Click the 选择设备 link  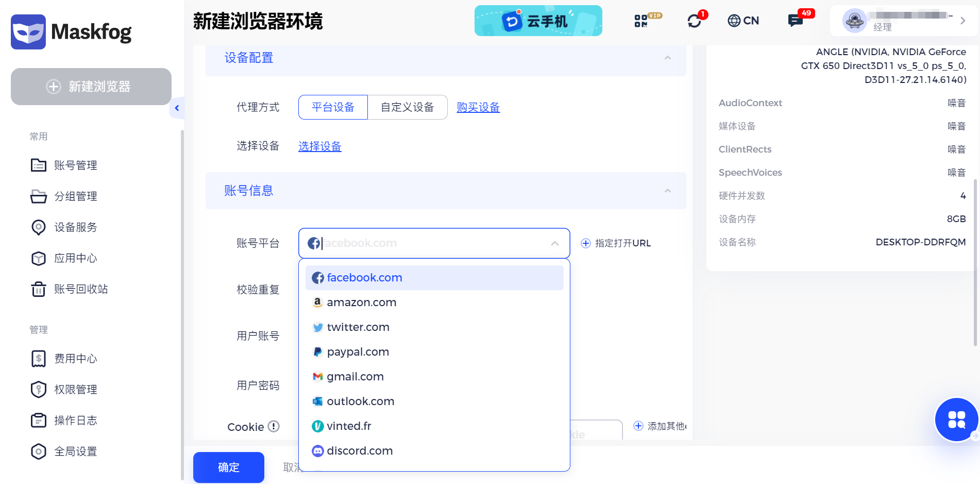[x=320, y=146]
